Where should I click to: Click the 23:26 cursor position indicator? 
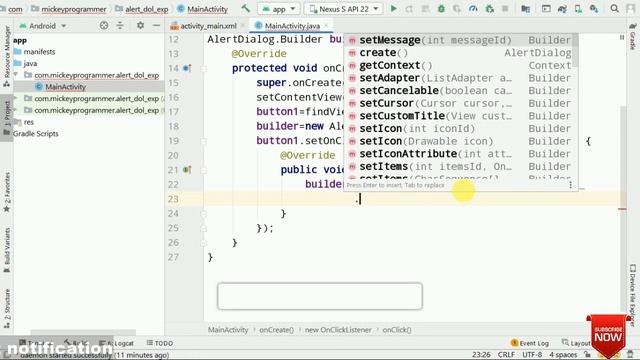coord(481,354)
